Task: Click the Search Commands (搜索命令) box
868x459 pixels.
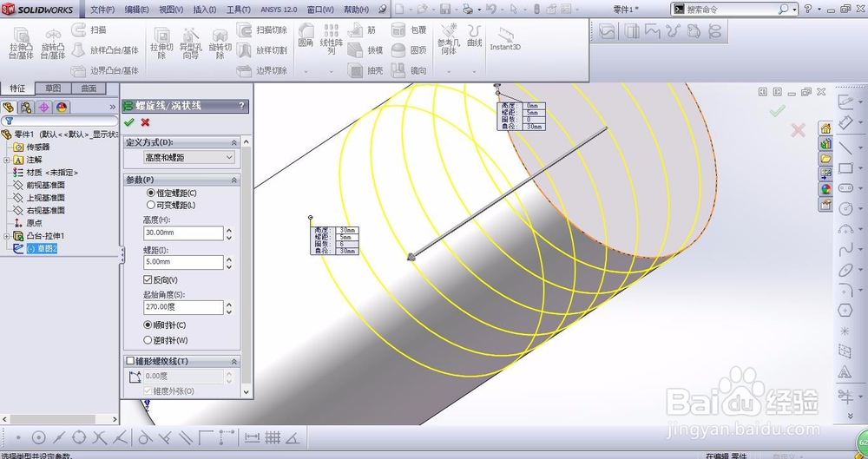Action: pyautogui.click(x=731, y=9)
